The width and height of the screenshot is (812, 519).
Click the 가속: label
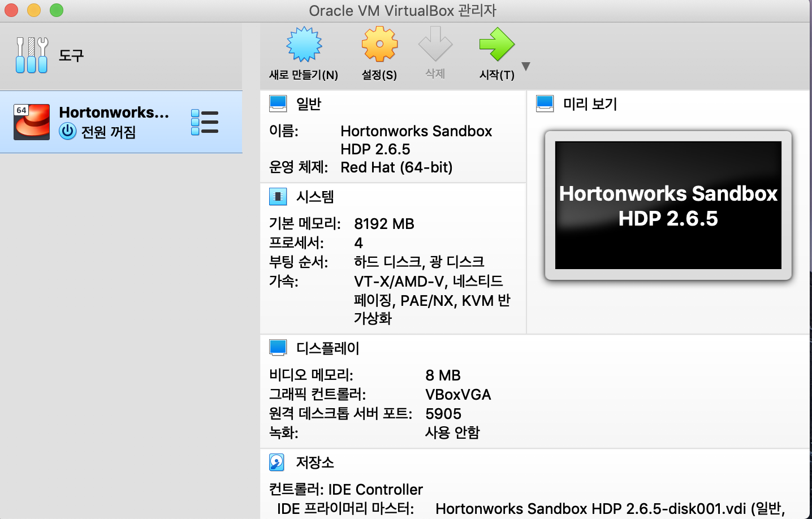[x=283, y=281]
